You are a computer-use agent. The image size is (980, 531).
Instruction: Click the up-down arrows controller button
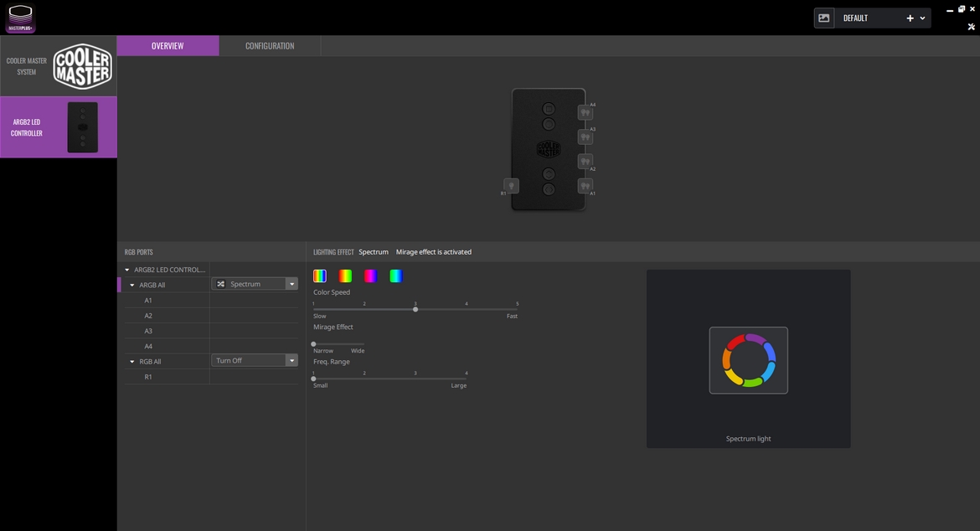pos(548,173)
